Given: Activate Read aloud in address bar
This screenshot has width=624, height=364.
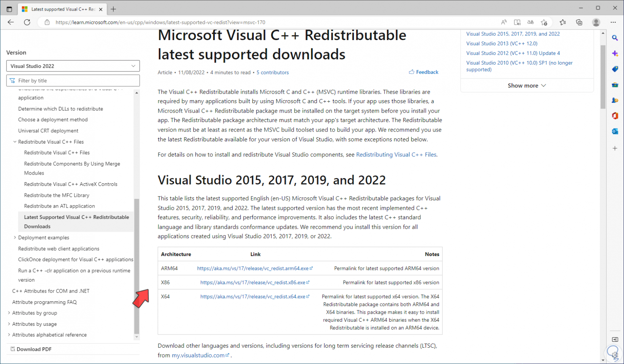Looking at the screenshot, I should click(x=504, y=22).
